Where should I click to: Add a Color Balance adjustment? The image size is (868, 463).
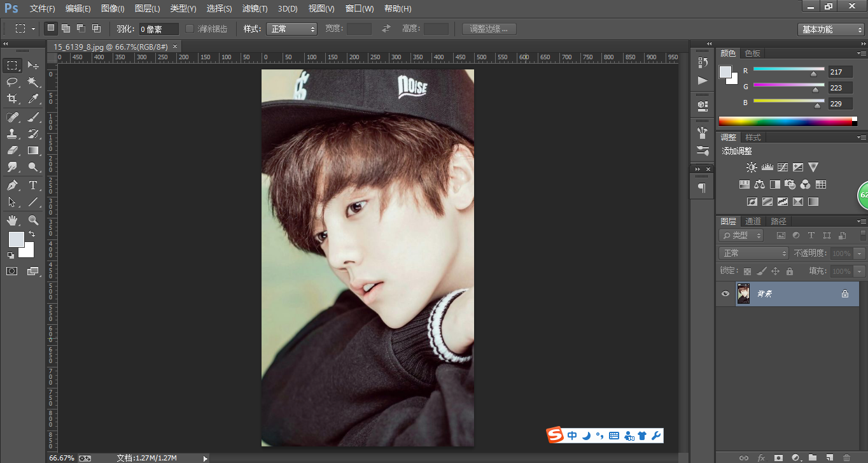pos(759,185)
